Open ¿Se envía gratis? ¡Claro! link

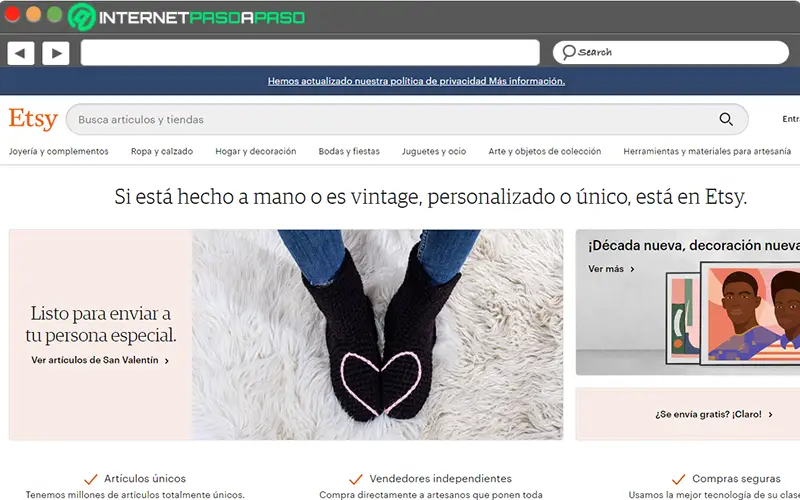tap(708, 414)
